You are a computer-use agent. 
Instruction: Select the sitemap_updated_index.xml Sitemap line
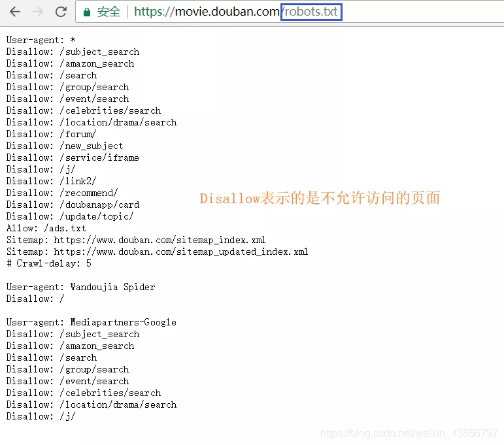[157, 252]
